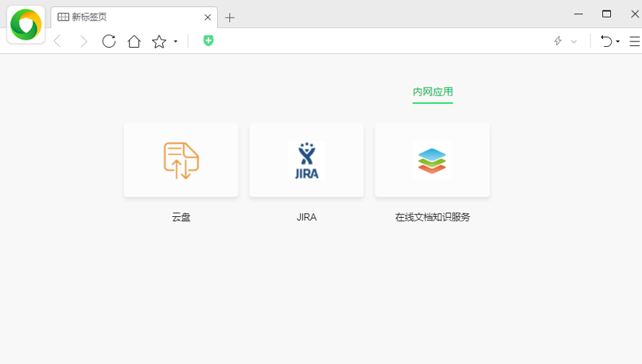Close the browser window

635,14
